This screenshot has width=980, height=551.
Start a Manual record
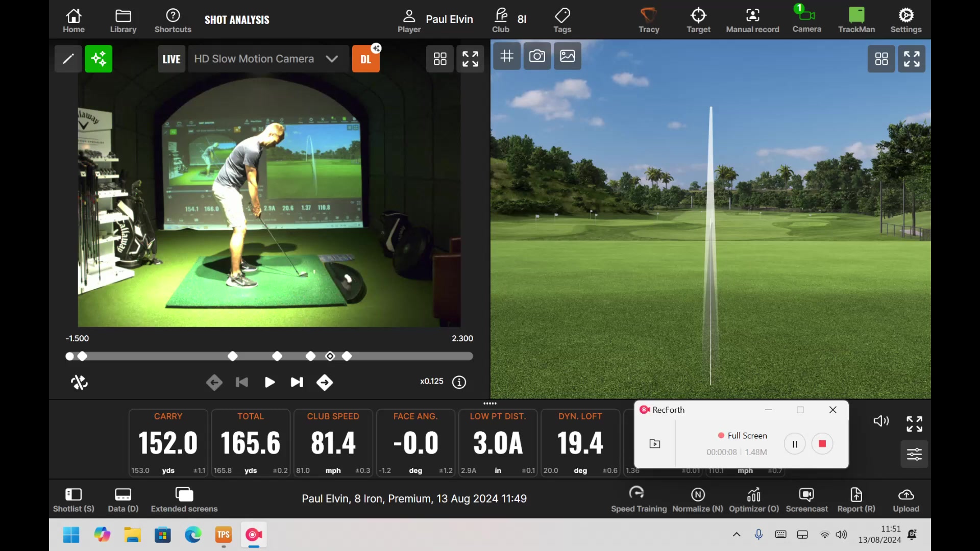(752, 19)
